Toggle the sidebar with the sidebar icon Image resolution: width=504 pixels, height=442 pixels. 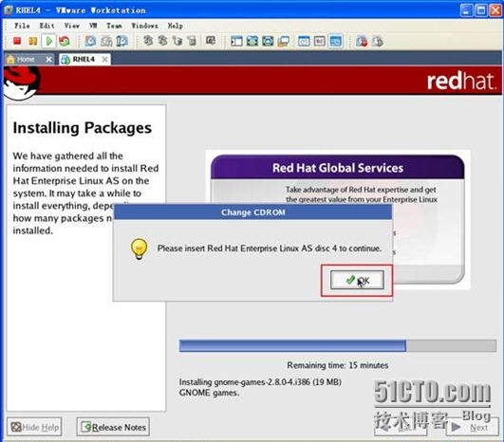[x=236, y=41]
